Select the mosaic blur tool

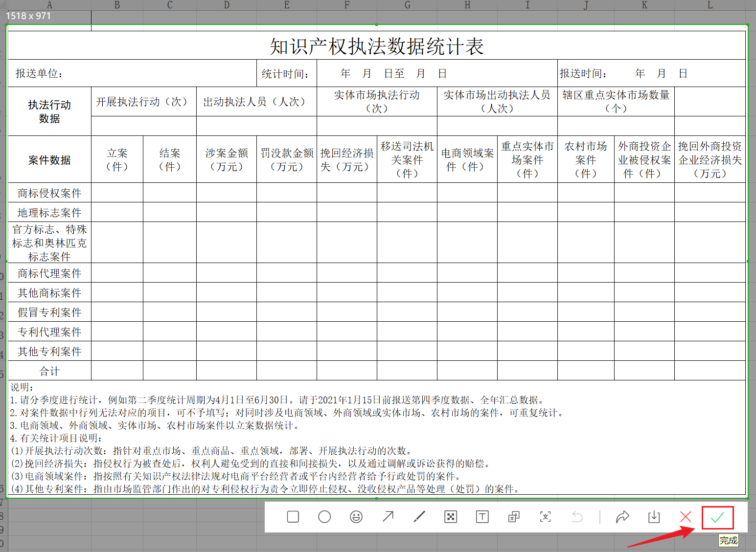coord(451,517)
